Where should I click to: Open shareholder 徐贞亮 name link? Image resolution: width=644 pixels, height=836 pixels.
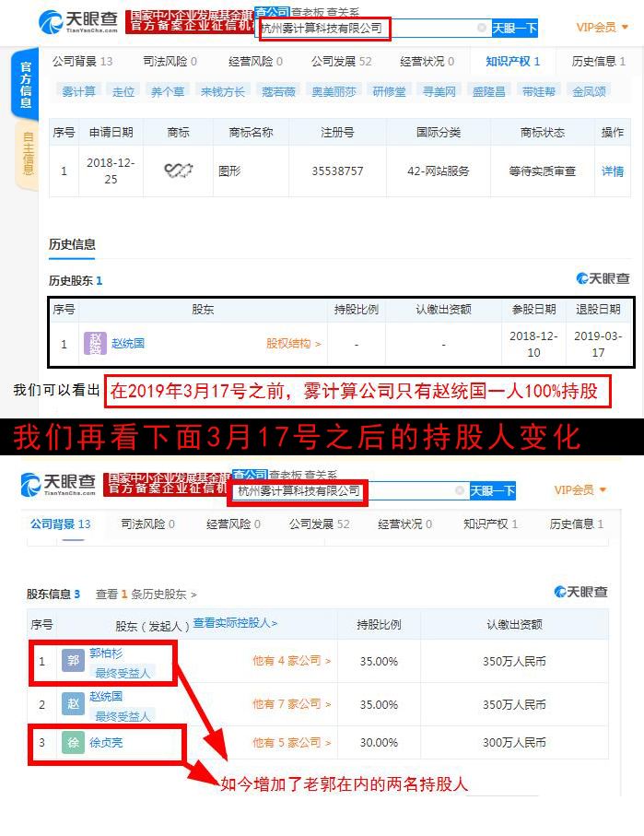point(106,742)
